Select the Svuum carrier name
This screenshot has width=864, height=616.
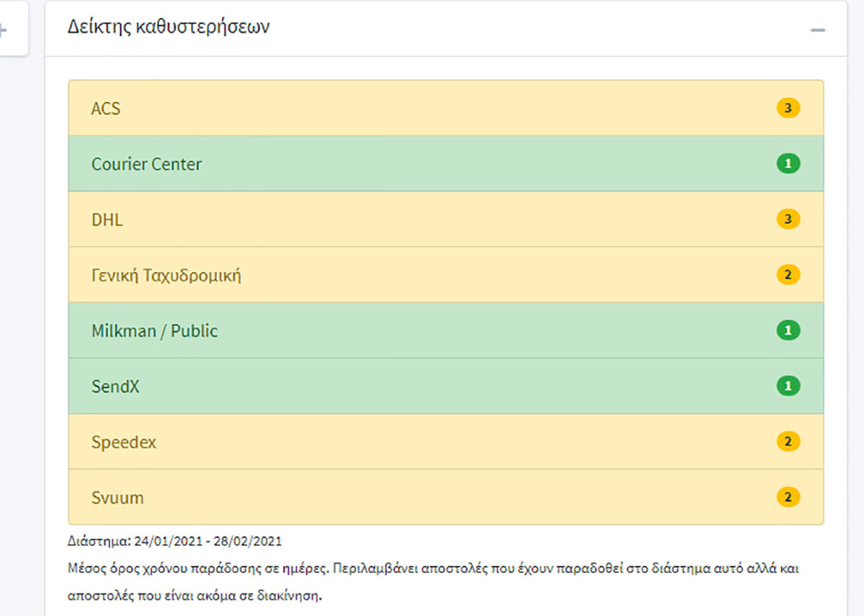(x=118, y=499)
